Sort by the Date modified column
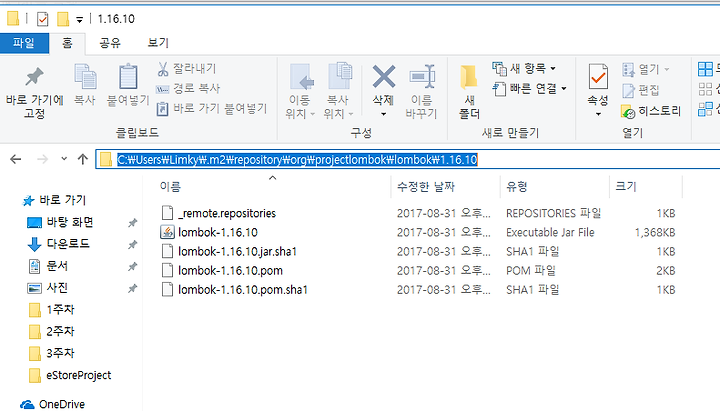The height and width of the screenshot is (411, 720). 445,186
